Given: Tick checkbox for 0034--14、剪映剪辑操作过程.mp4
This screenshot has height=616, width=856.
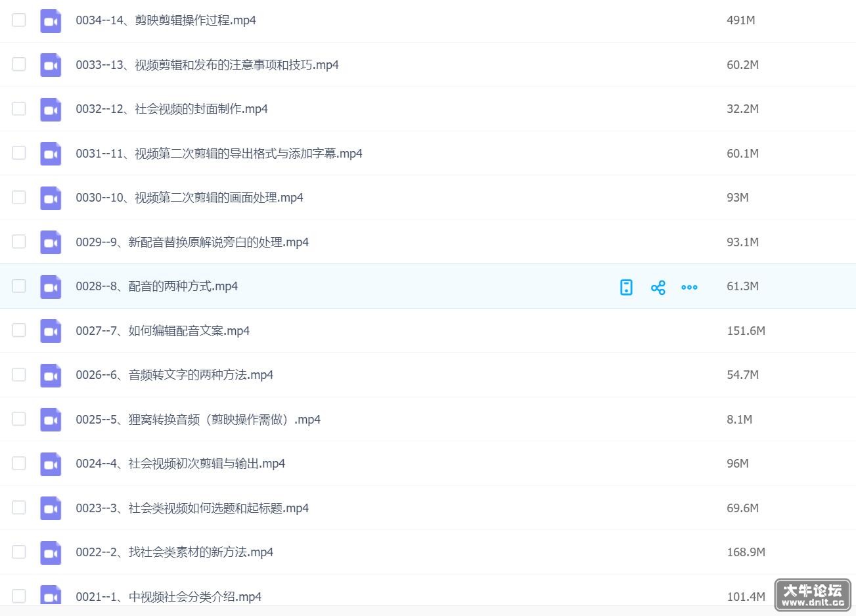Looking at the screenshot, I should 19,20.
